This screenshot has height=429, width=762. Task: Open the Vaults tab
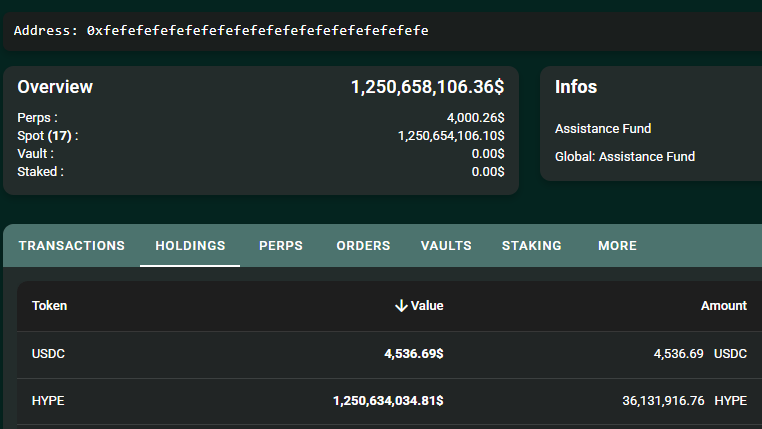[446, 246]
